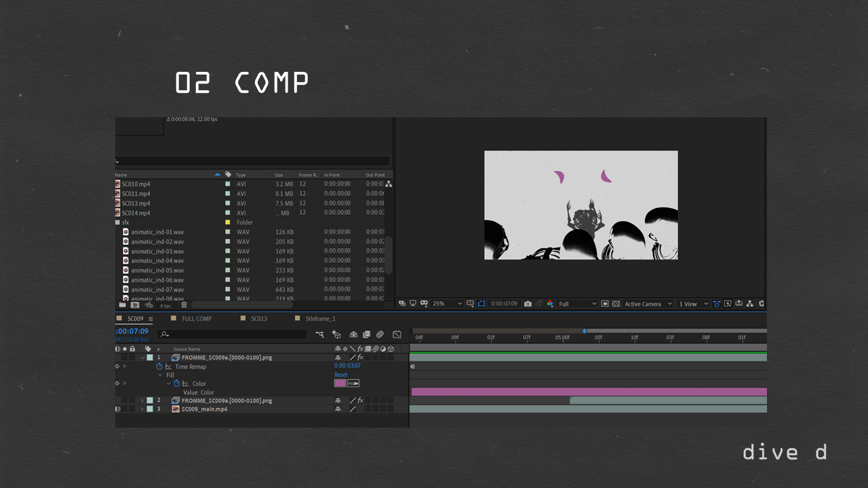This screenshot has width=868, height=488.
Task: Click the Show Channel RGB color icon
Action: tap(550, 304)
